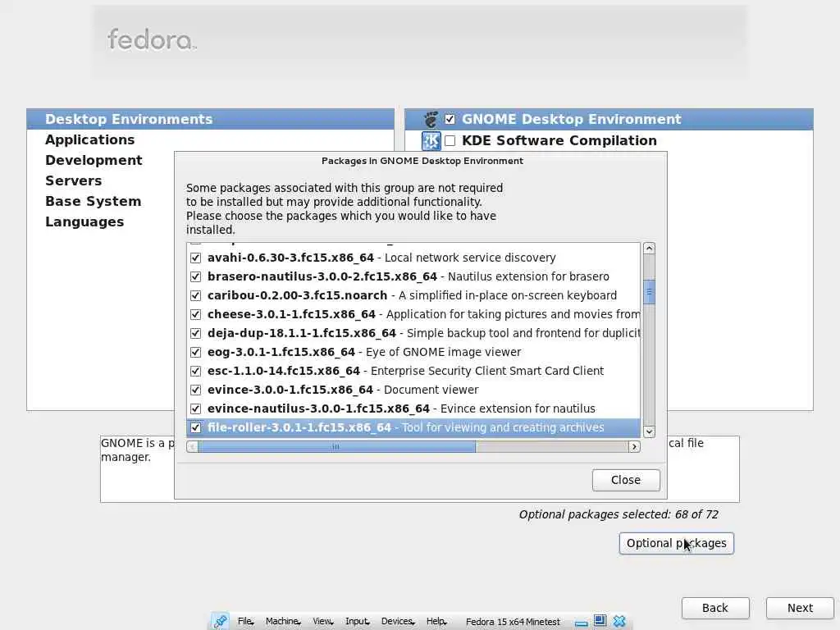This screenshot has height=630, width=840.
Task: Uncheck the deja-dup package checkbox
Action: [195, 333]
